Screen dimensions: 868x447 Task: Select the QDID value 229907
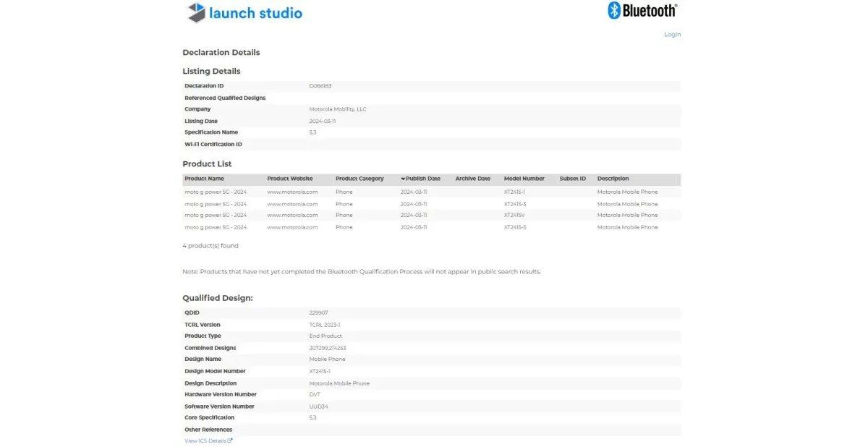(x=318, y=313)
